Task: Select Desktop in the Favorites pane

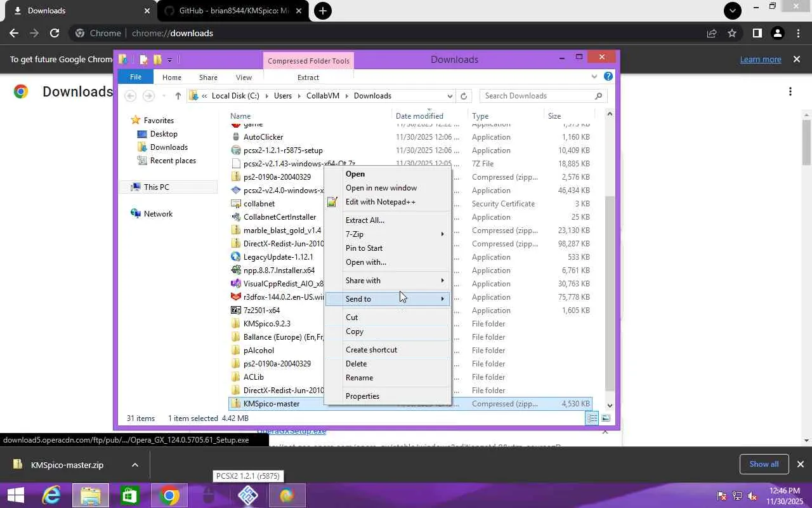Action: [164, 134]
